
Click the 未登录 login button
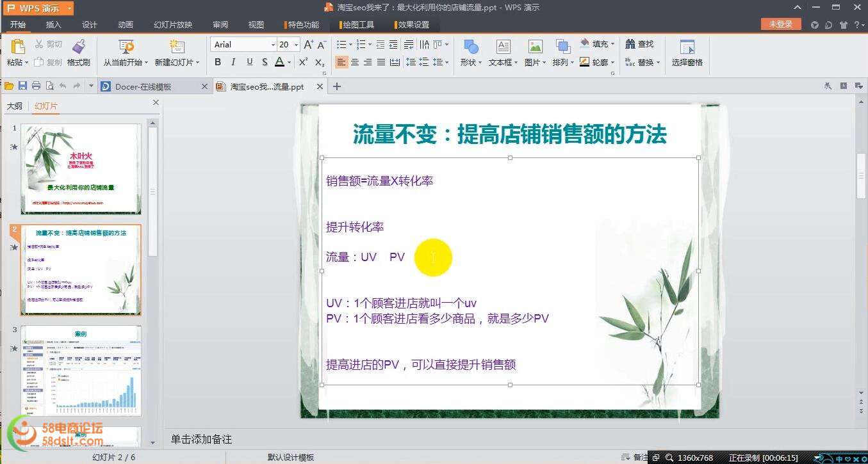pos(781,24)
